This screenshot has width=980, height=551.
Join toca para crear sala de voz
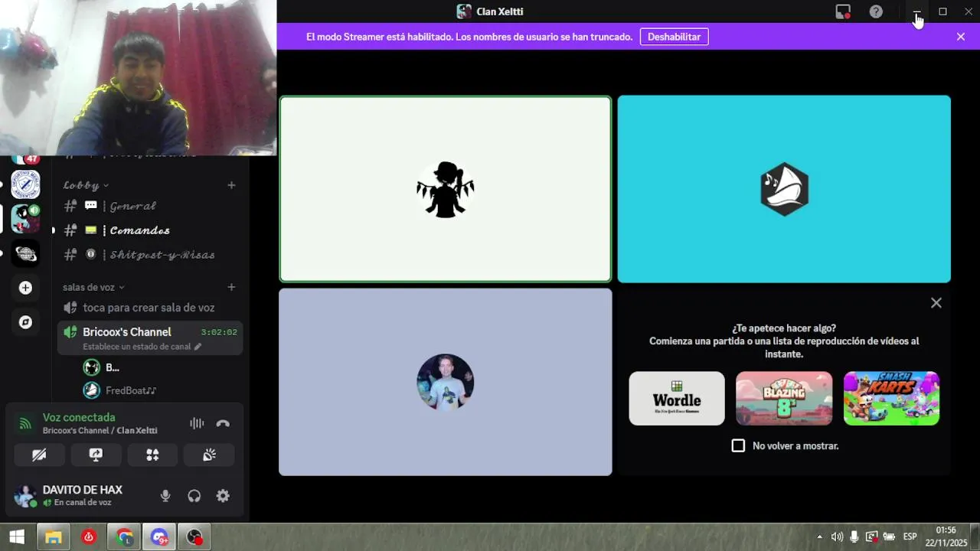[x=150, y=308]
